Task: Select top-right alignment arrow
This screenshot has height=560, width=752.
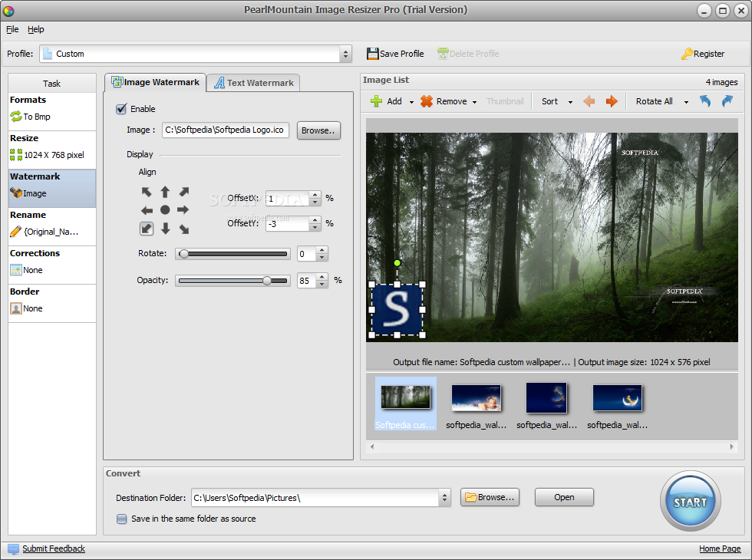Action: (184, 193)
